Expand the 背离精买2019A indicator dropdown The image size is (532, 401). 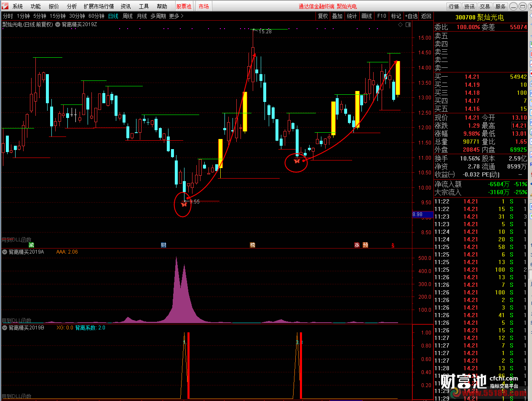point(5,252)
